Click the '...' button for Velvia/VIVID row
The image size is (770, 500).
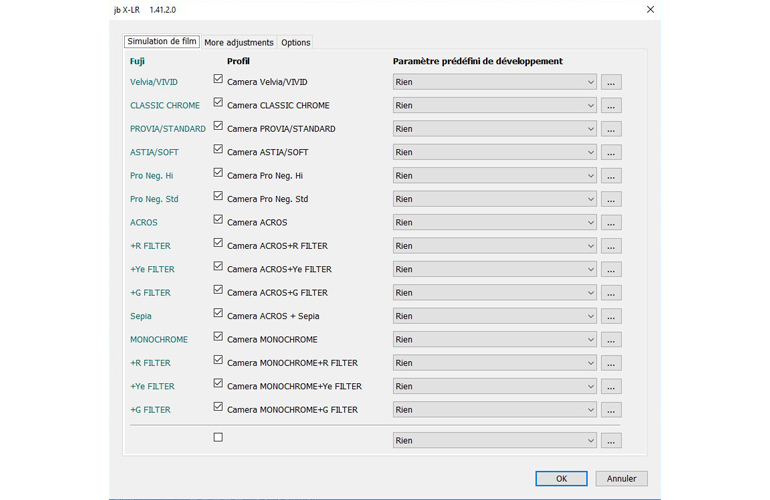pos(611,82)
